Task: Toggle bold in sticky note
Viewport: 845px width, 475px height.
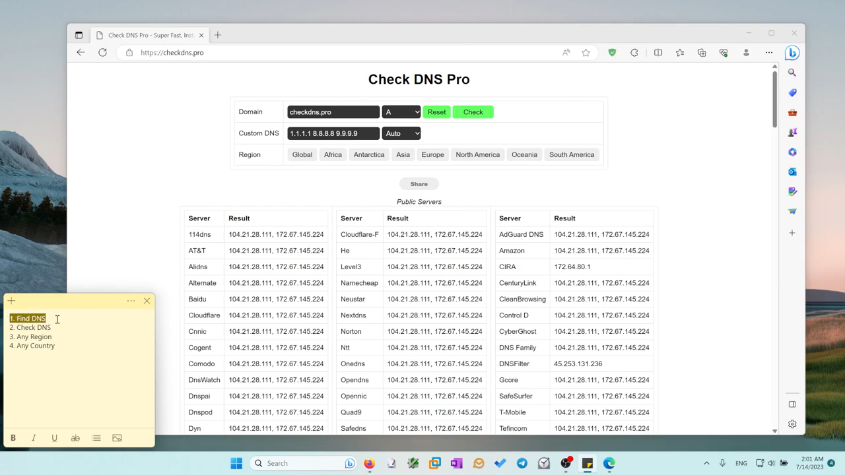Action: [x=13, y=438]
